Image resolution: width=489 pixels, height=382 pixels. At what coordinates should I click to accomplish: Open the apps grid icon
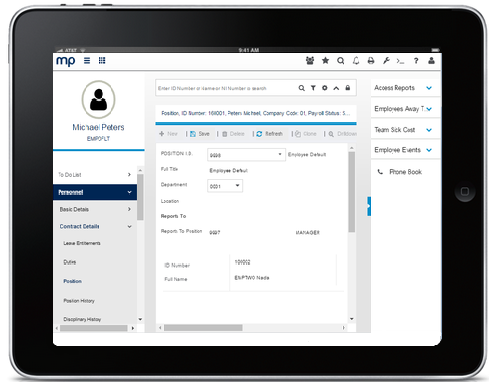tap(102, 60)
